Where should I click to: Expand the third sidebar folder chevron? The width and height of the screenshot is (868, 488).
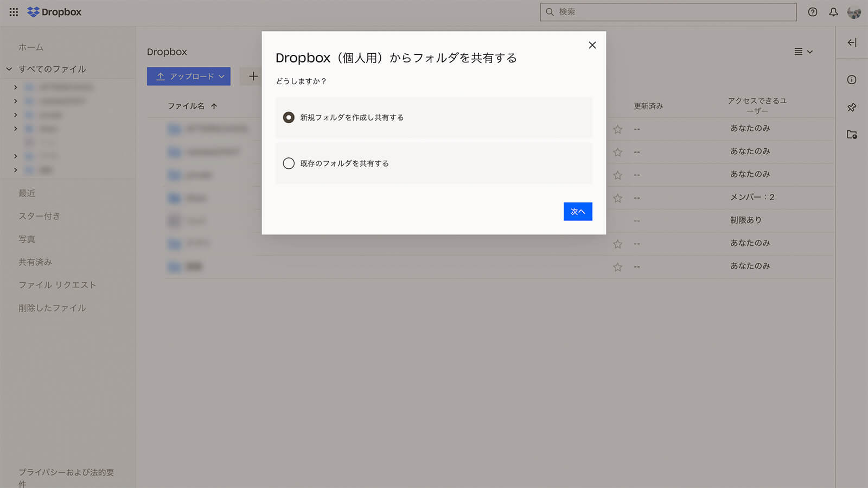point(15,115)
